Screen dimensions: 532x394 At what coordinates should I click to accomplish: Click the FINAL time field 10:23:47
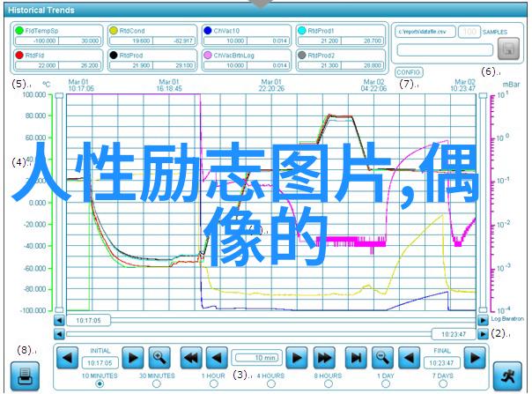tap(441, 363)
